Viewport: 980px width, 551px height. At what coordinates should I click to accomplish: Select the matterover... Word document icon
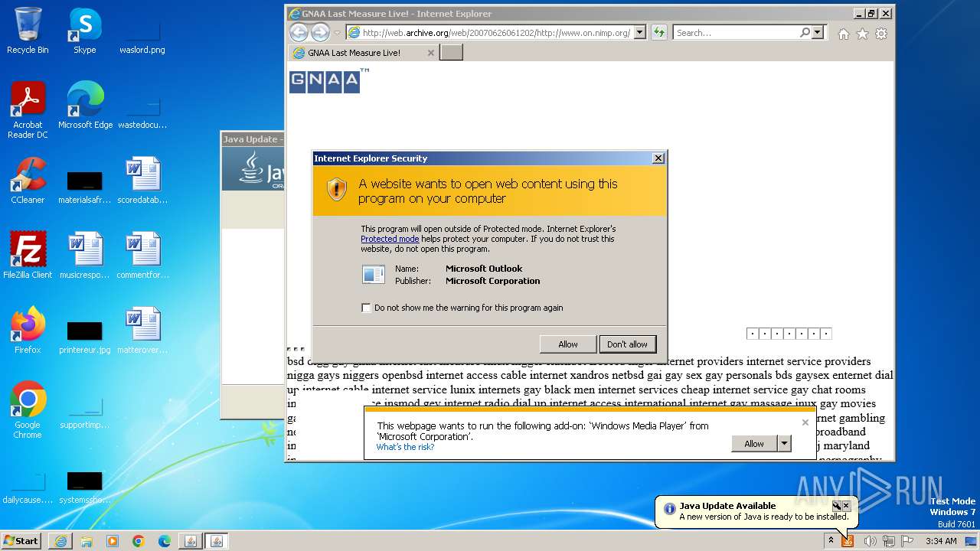click(142, 331)
